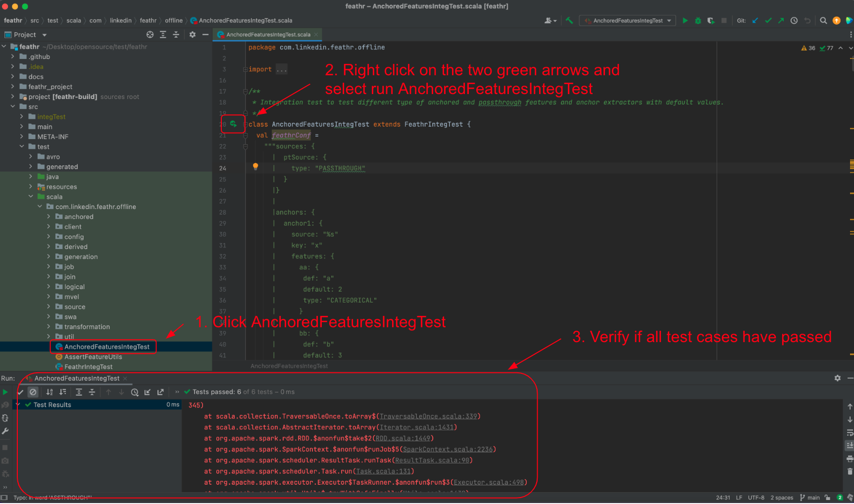
Task: Toggle read-only lock icon in status bar
Action: 827,498
